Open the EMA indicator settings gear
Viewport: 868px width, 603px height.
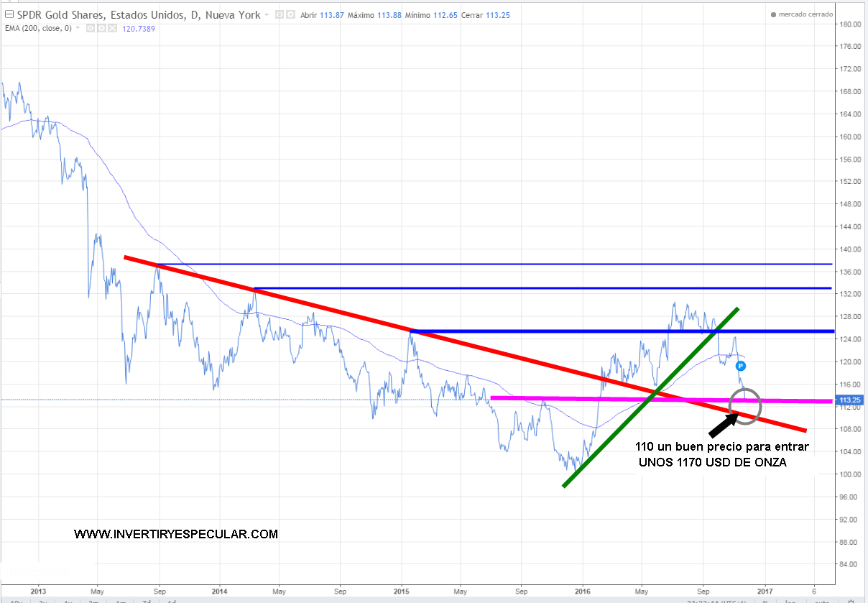coord(101,28)
